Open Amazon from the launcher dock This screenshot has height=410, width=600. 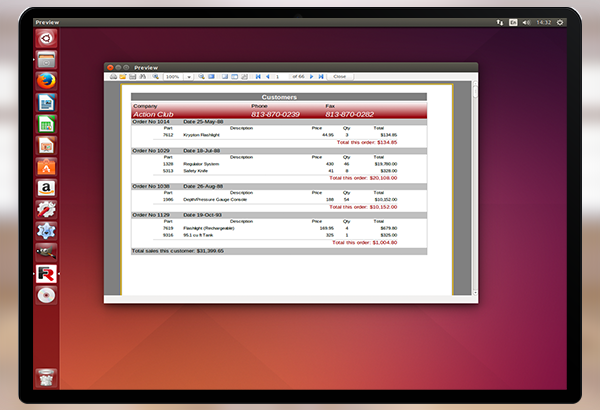(47, 187)
